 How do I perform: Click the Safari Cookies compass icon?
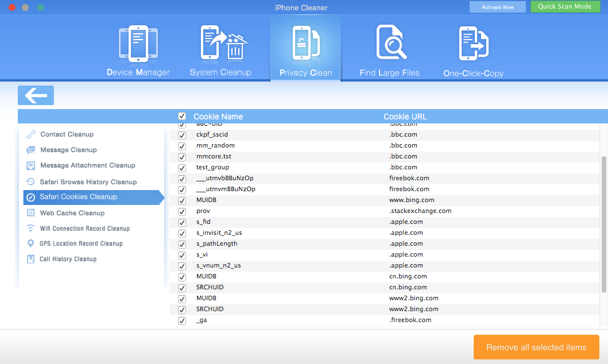click(30, 198)
